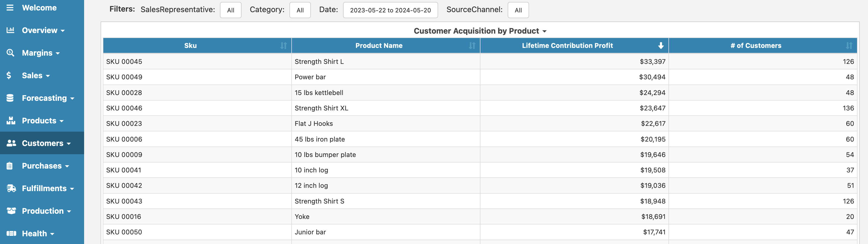Reverse the Lifetime Contribution Profit sort arrow
Screen dimensions: 868x244
pyautogui.click(x=661, y=45)
